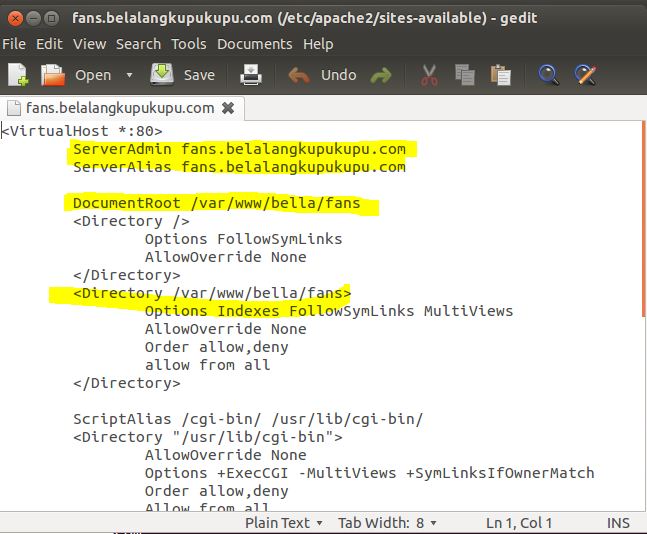The height and width of the screenshot is (534, 647).
Task: Click 'allow from all' lowercase line
Action: coord(208,365)
